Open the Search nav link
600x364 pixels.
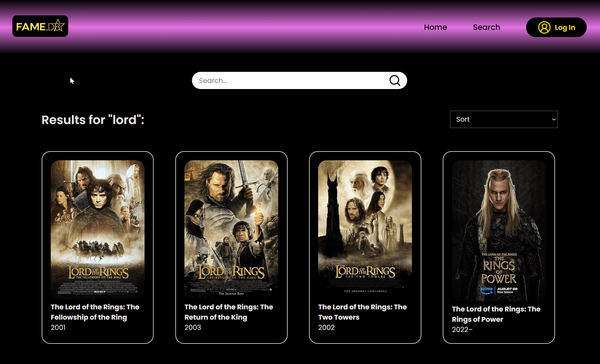(486, 27)
